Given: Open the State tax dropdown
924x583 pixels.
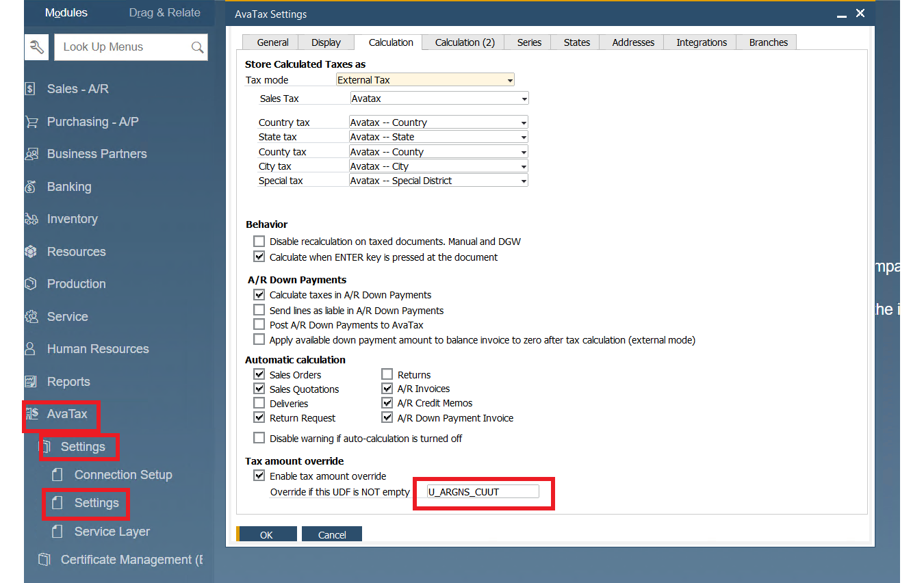Looking at the screenshot, I should click(524, 137).
